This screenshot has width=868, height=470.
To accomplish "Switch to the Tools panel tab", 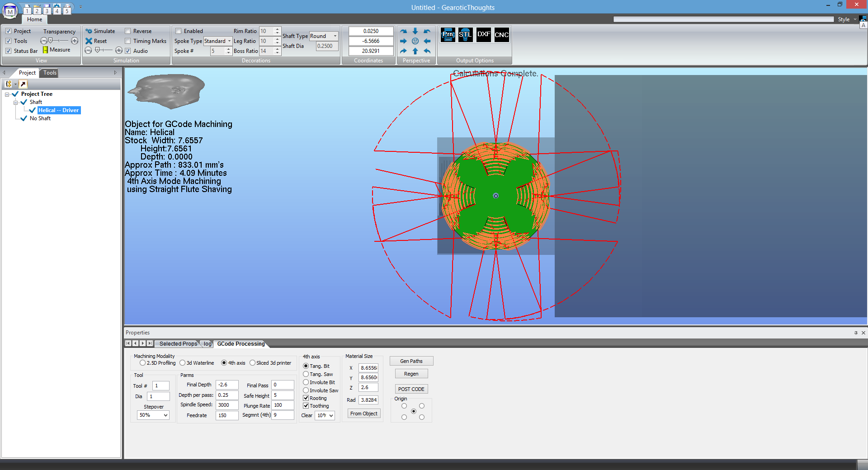I will (x=50, y=73).
